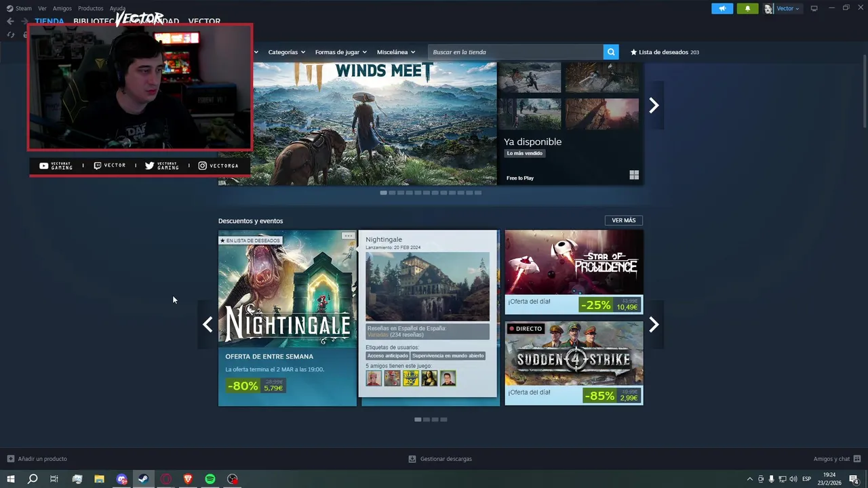
Task: Open the last friend avatar in Nightingale popup
Action: [x=448, y=378]
